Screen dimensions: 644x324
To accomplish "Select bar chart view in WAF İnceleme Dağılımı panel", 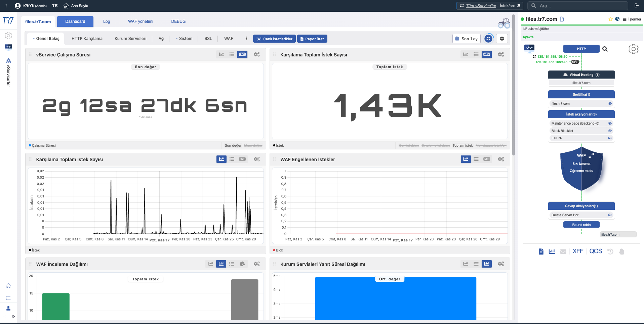I will [221, 264].
